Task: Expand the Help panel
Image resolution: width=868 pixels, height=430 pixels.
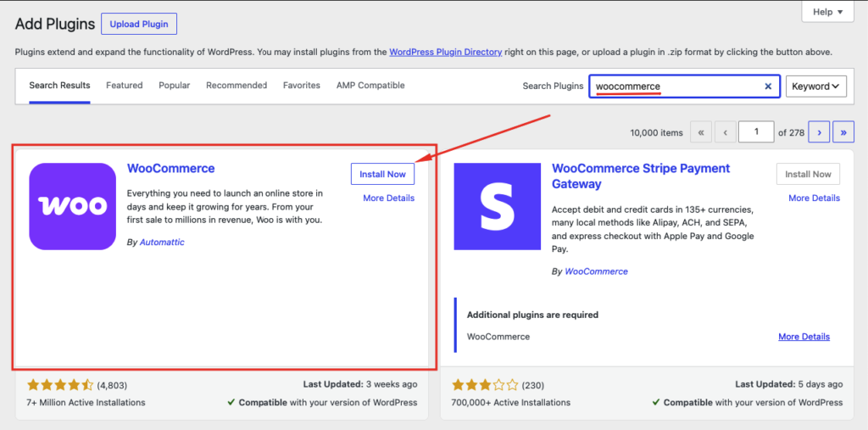Action: (x=828, y=12)
